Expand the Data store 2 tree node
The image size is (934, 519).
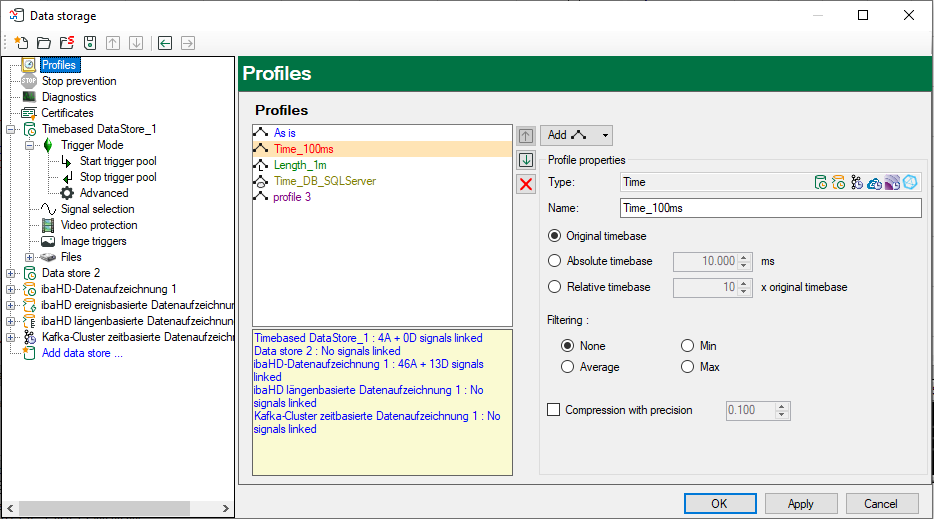(x=11, y=273)
